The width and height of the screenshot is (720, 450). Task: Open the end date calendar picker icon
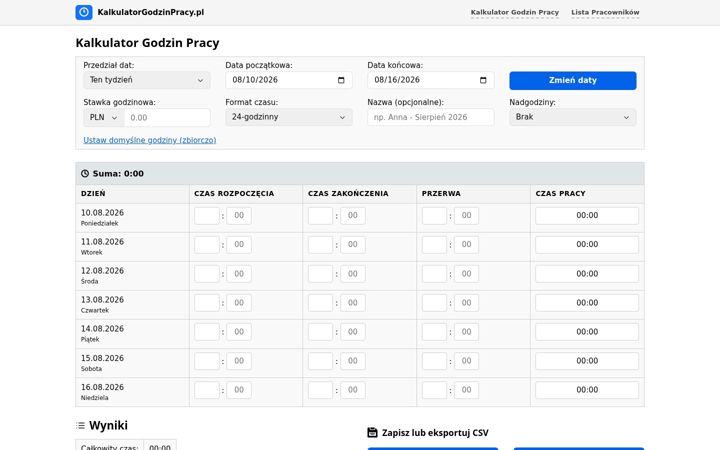click(x=483, y=80)
